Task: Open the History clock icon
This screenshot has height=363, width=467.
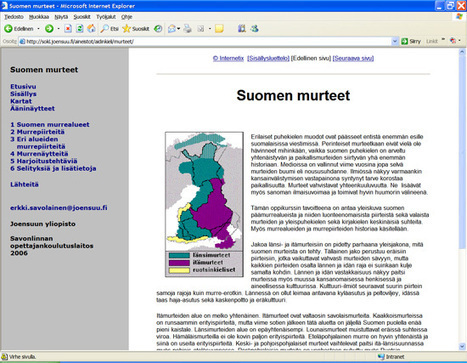Action: click(158, 29)
